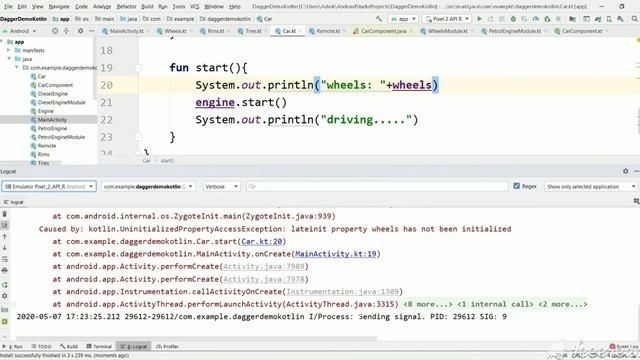The height and width of the screenshot is (360, 640).
Task: Clear logcat with trash icon
Action: click(4, 214)
